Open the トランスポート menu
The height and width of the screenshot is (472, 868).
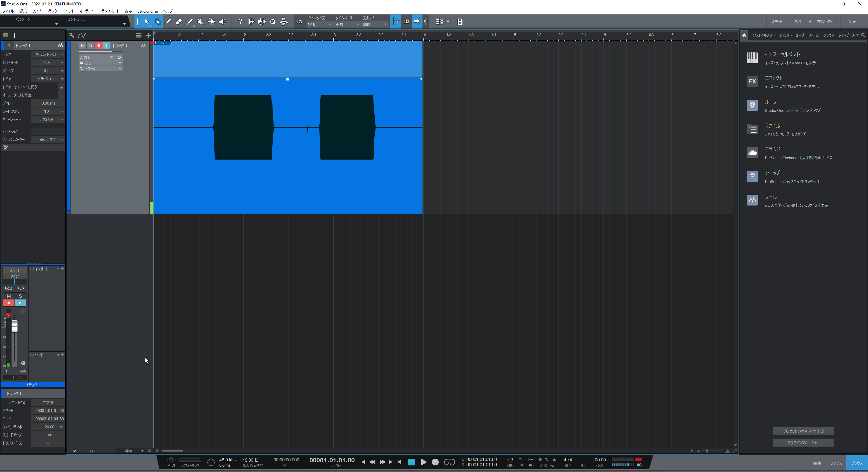tap(109, 11)
